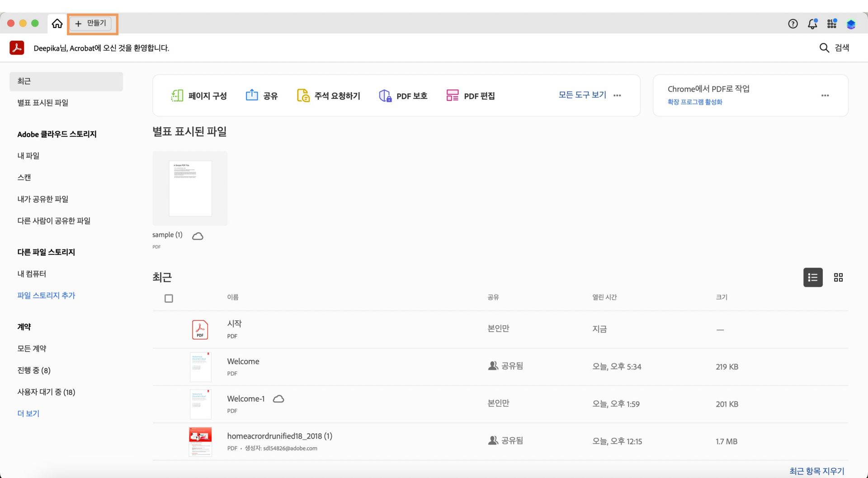The image size is (868, 478).
Task: Click the Adobe Acrobat logo icon
Action: [x=17, y=47]
